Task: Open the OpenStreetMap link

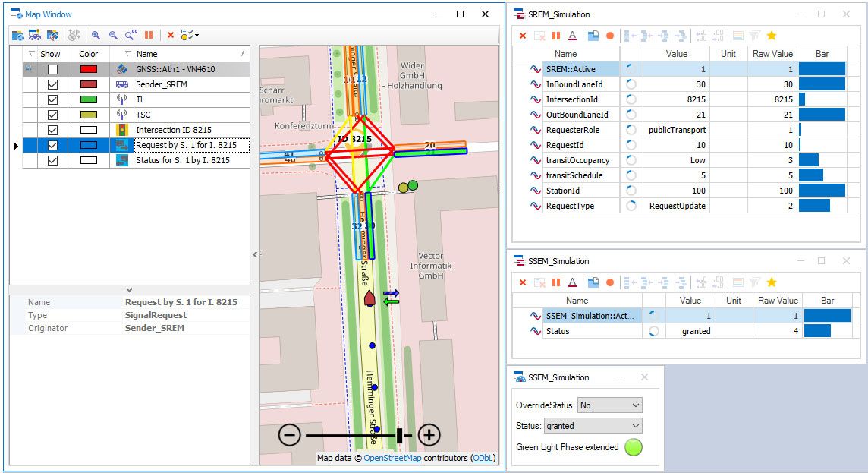Action: 392,458
